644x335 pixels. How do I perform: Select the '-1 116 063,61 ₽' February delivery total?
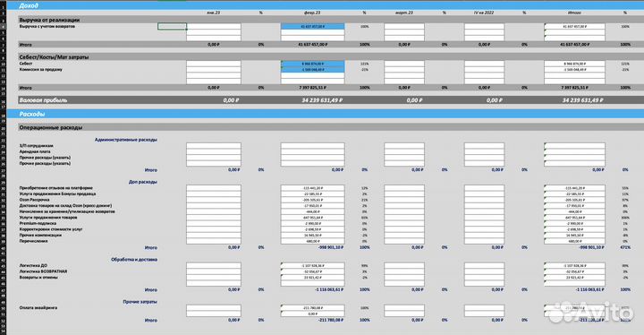coord(329,289)
